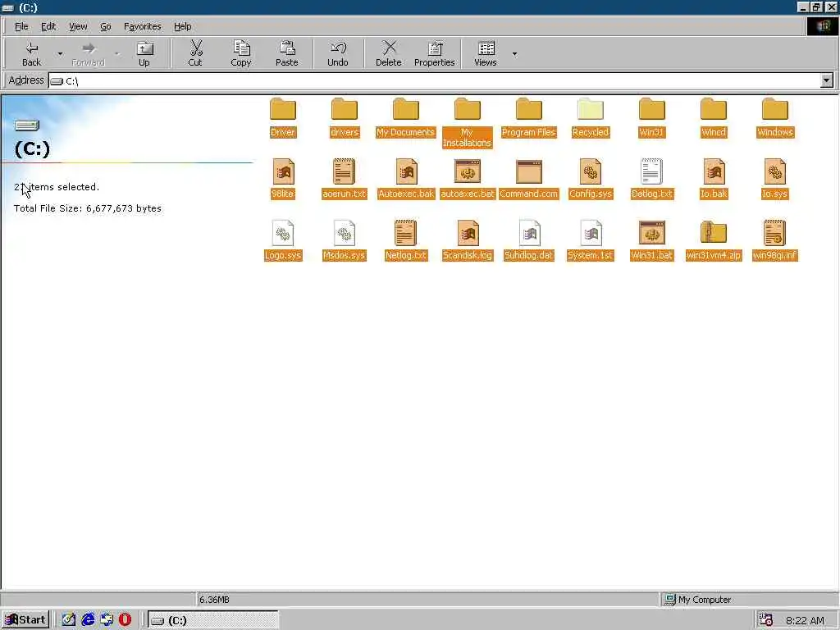Screen dimensions: 840x630
Task: Select the Command.com file
Action: pos(529,180)
